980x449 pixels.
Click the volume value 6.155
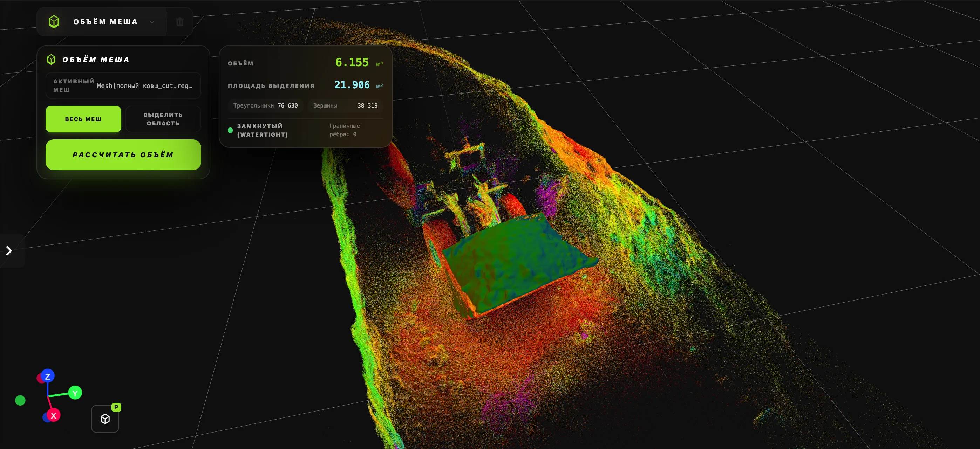pos(352,62)
